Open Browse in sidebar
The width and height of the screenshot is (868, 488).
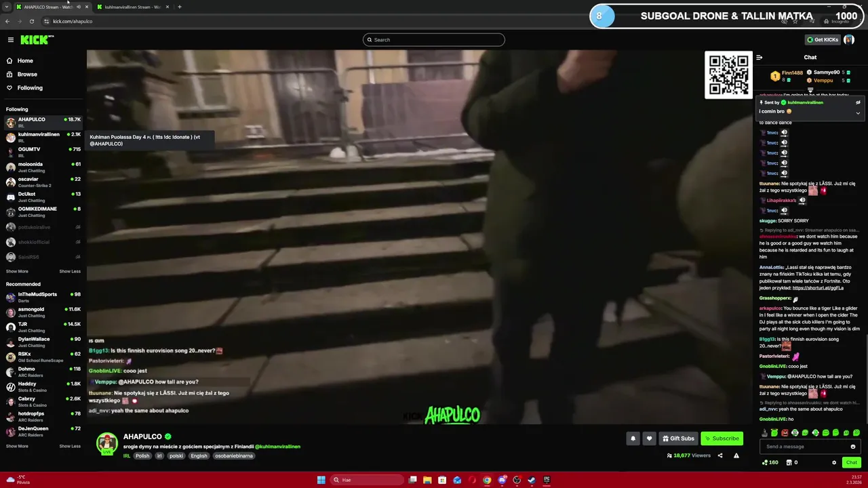click(27, 75)
